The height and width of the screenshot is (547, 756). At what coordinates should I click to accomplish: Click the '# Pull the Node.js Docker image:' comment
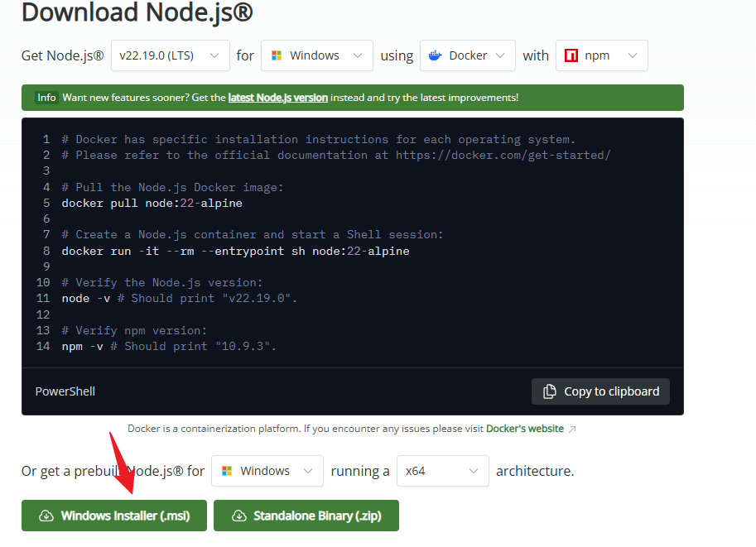172,187
